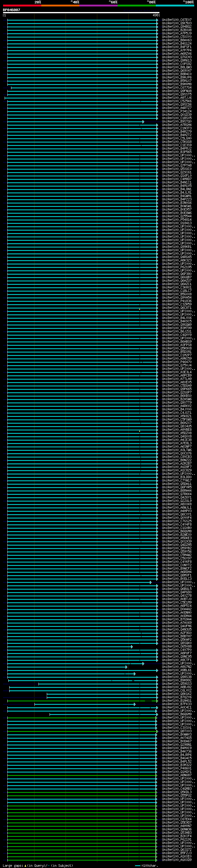Select label UniRef100_A0C4C1
The height and width of the screenshot is (868, 197).
click(x=176, y=707)
